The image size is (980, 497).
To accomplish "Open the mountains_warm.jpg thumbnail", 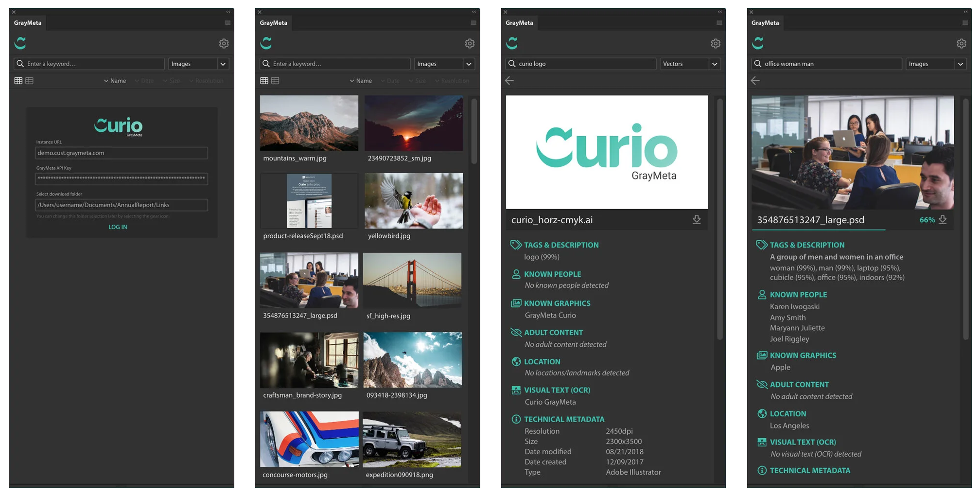I will [309, 123].
